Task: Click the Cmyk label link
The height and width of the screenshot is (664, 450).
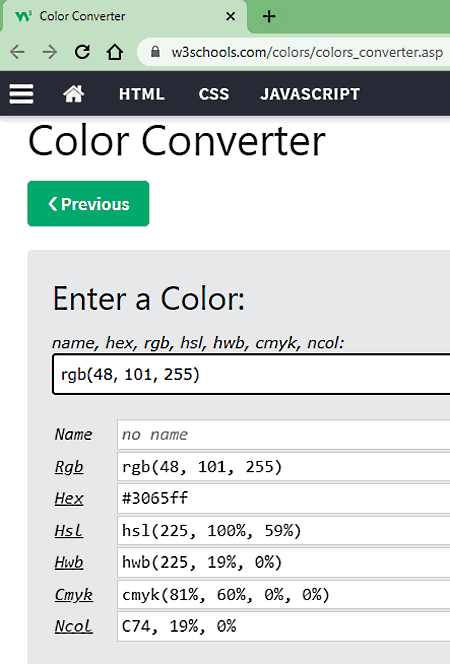Action: 74,595
